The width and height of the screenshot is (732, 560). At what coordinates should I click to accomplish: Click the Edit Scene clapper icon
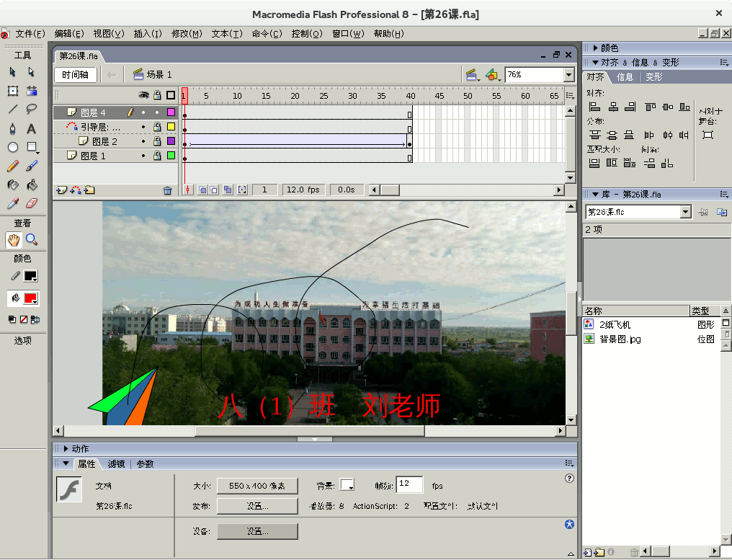point(473,75)
